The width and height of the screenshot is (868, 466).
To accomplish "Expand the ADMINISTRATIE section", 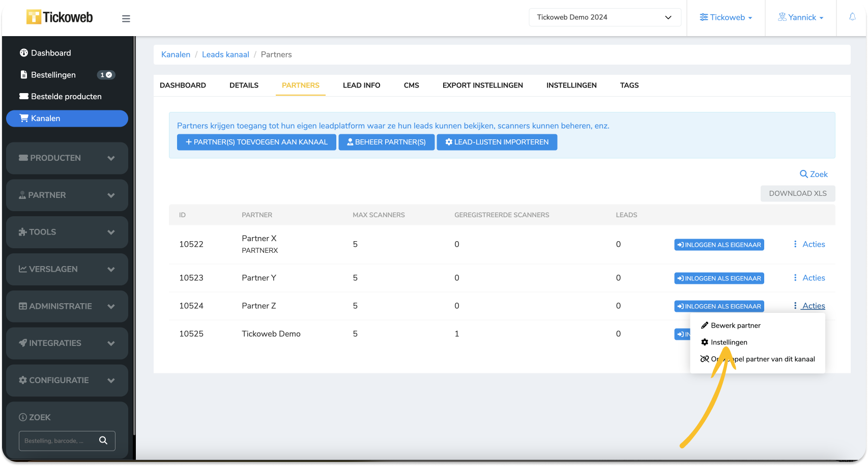I will click(67, 306).
